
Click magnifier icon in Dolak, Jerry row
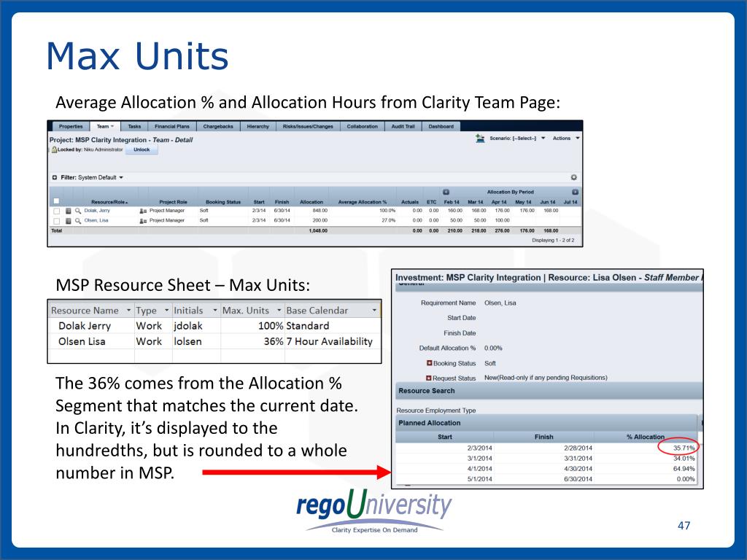(77, 211)
